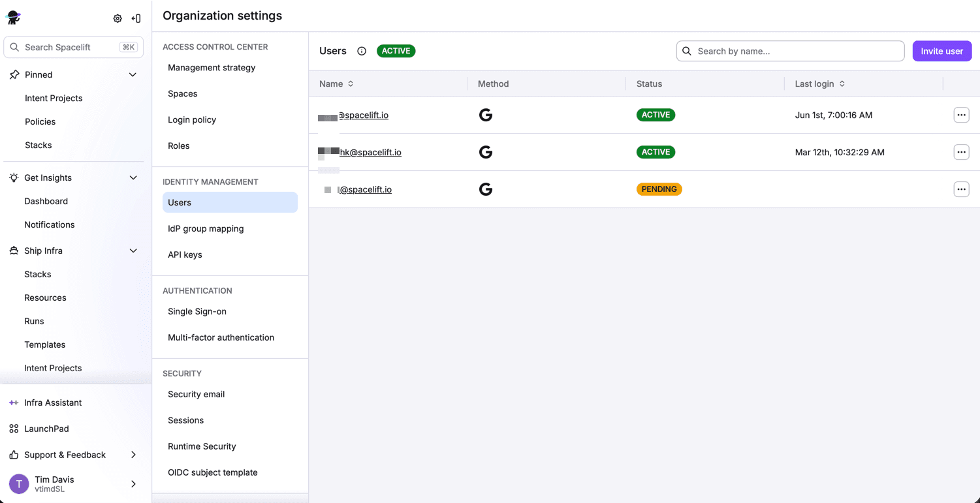Click the sort arrows beside Last login
The image size is (980, 503).
(x=842, y=84)
